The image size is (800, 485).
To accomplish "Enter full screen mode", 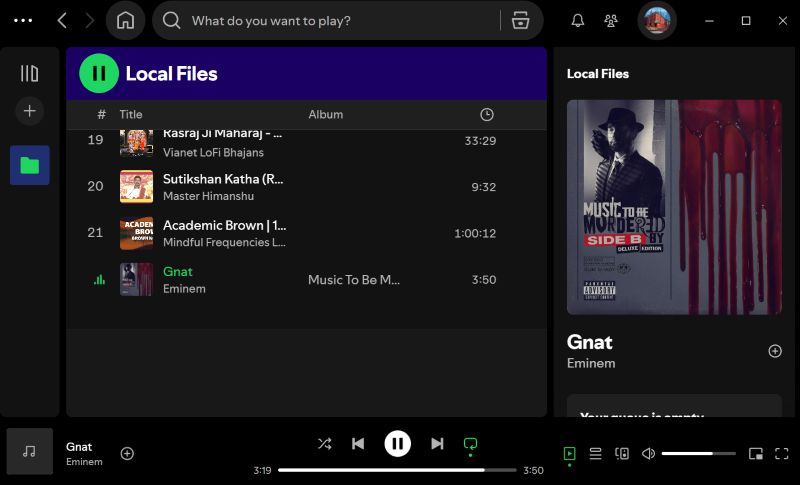I will pyautogui.click(x=782, y=453).
